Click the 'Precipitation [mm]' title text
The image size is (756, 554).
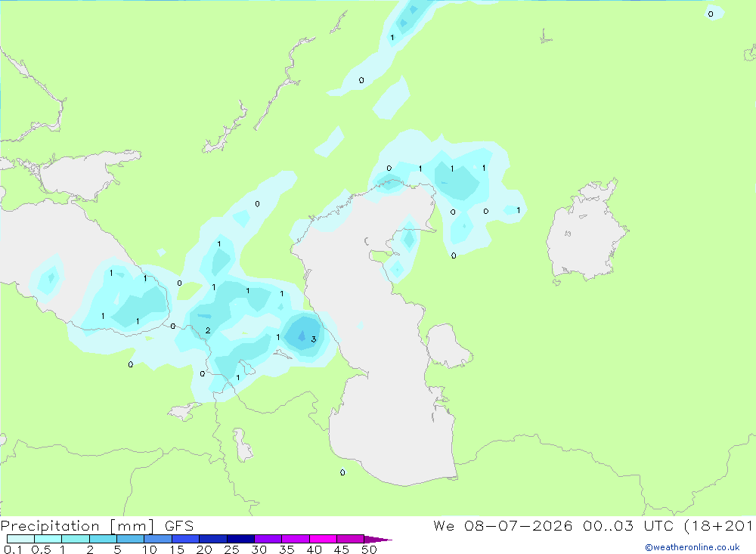coord(77,526)
